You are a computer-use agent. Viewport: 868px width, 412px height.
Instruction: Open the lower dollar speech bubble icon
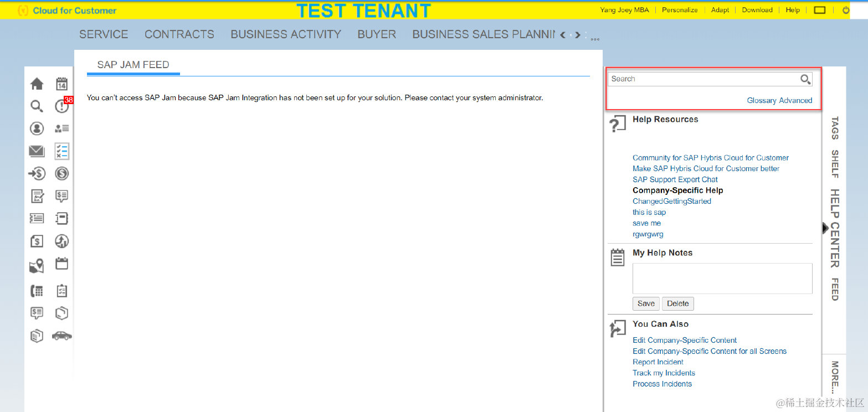click(37, 313)
